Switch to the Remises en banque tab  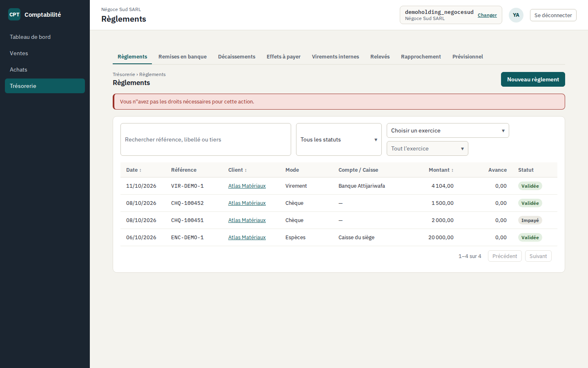(x=183, y=57)
